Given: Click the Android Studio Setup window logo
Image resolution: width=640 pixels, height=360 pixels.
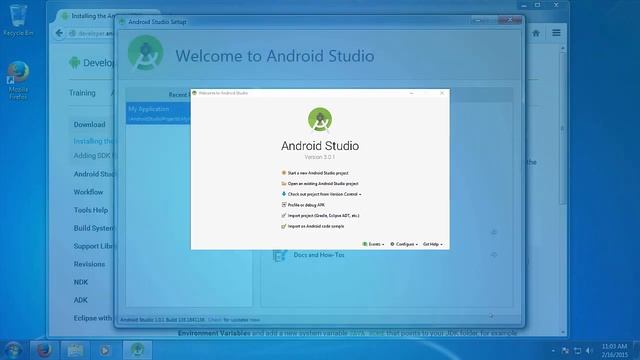Looking at the screenshot, I should click(x=145, y=53).
